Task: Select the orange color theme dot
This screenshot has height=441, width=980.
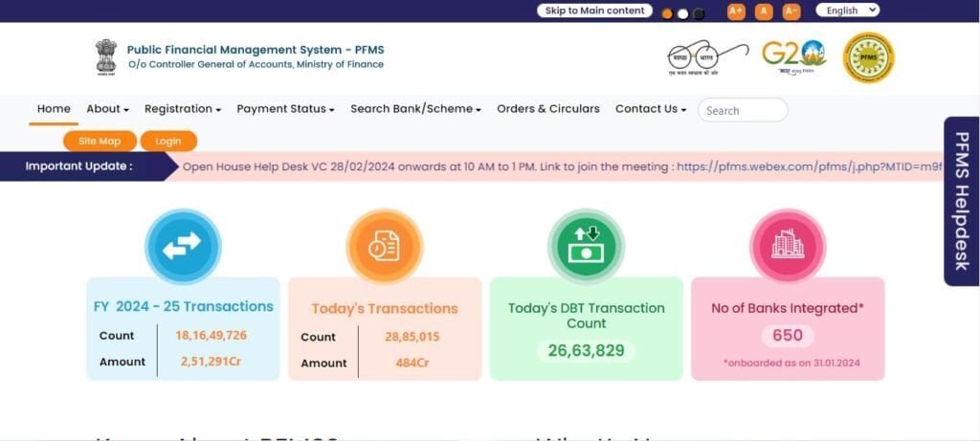Action: [667, 13]
